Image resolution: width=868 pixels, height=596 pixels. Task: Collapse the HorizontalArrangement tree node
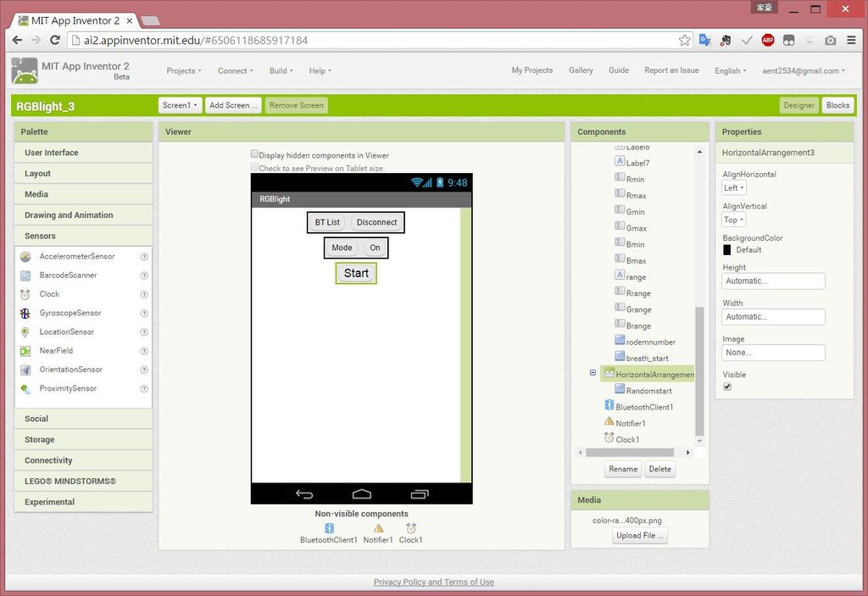pyautogui.click(x=593, y=373)
